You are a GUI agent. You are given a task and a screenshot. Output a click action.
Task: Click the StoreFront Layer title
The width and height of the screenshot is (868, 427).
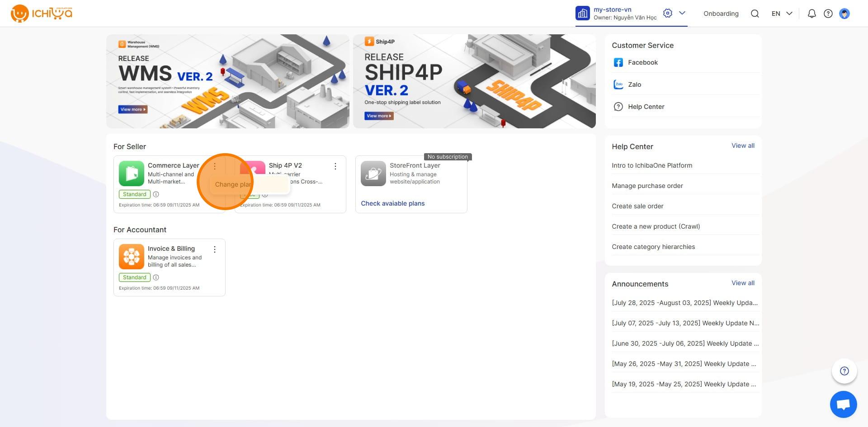click(415, 165)
